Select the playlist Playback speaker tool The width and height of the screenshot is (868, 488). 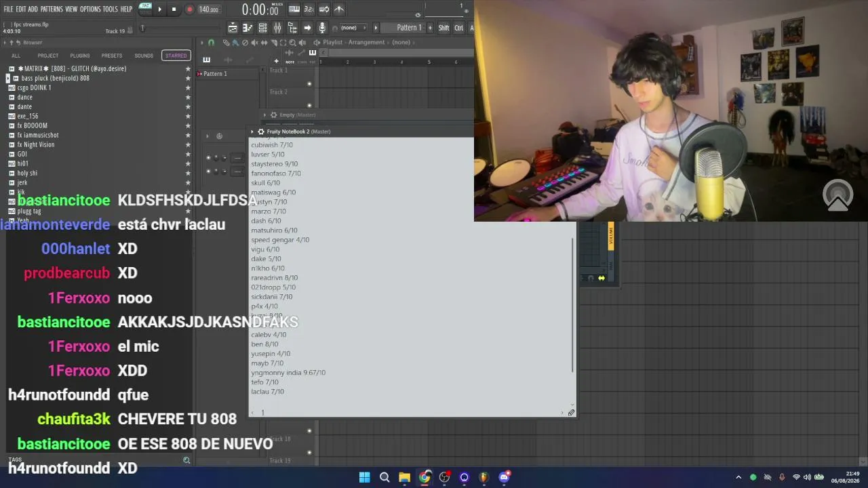pyautogui.click(x=302, y=43)
